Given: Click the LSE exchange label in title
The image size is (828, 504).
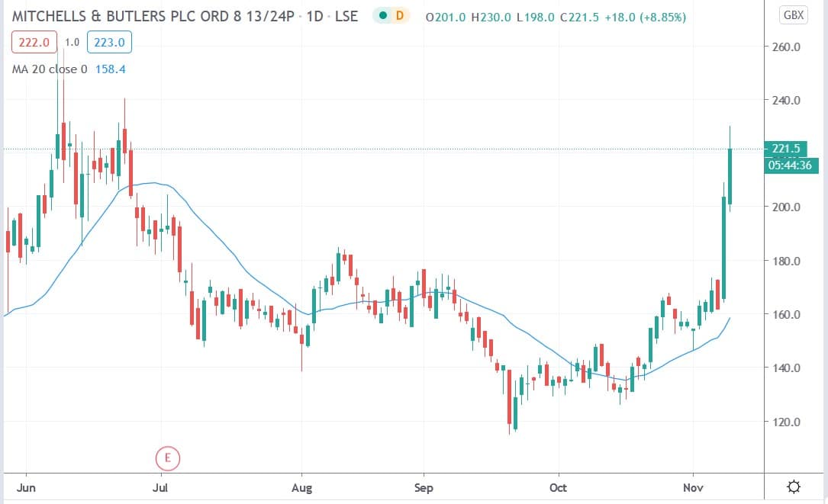Looking at the screenshot, I should coord(346,16).
